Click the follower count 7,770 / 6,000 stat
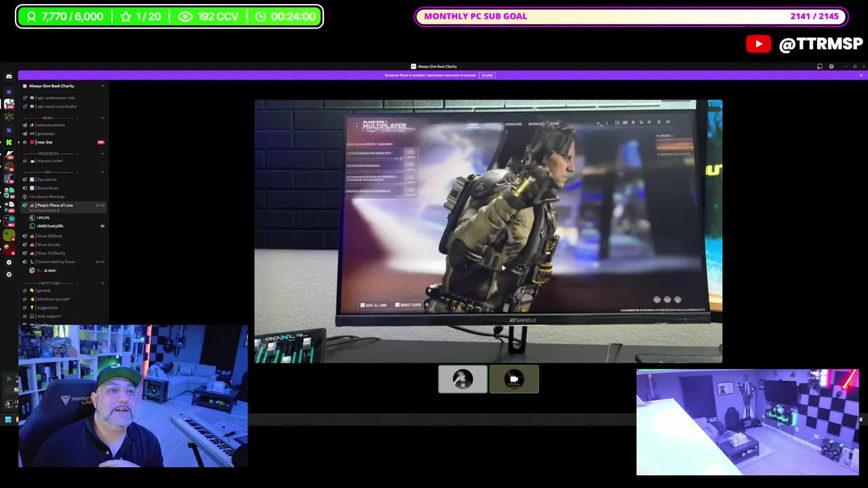868x488 pixels. click(64, 16)
